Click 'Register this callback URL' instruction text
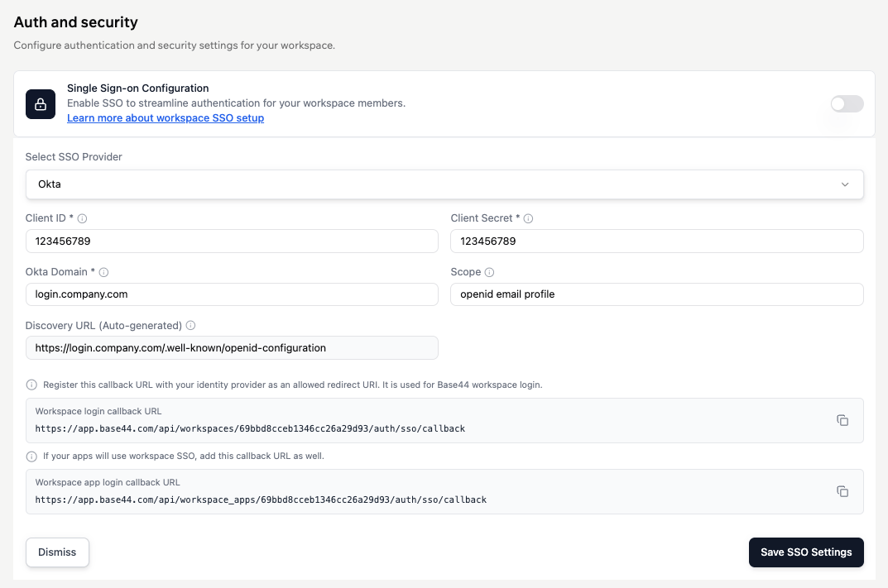Screen dimensions: 888x588 [293, 385]
